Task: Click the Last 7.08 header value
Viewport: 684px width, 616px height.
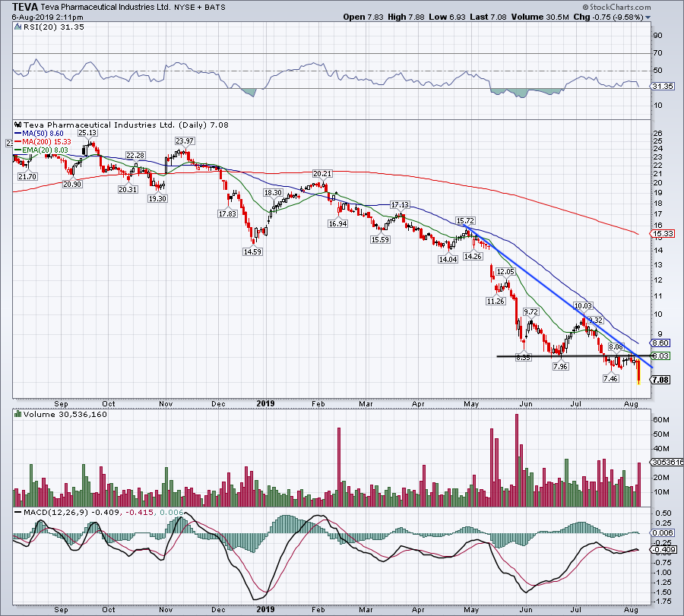Action: pos(488,17)
